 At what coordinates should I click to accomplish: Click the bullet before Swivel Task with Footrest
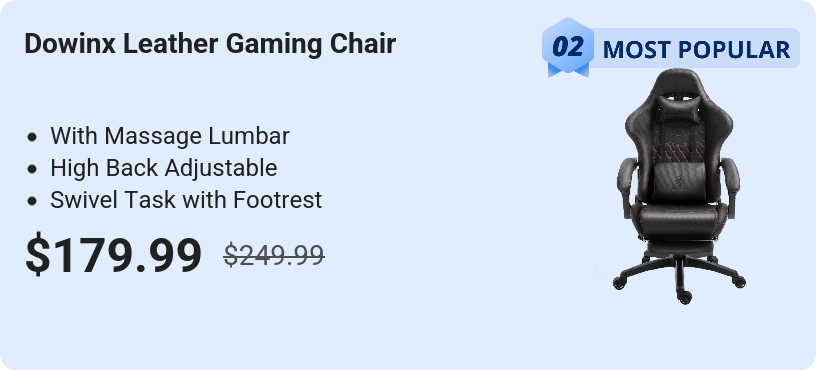[x=32, y=201]
